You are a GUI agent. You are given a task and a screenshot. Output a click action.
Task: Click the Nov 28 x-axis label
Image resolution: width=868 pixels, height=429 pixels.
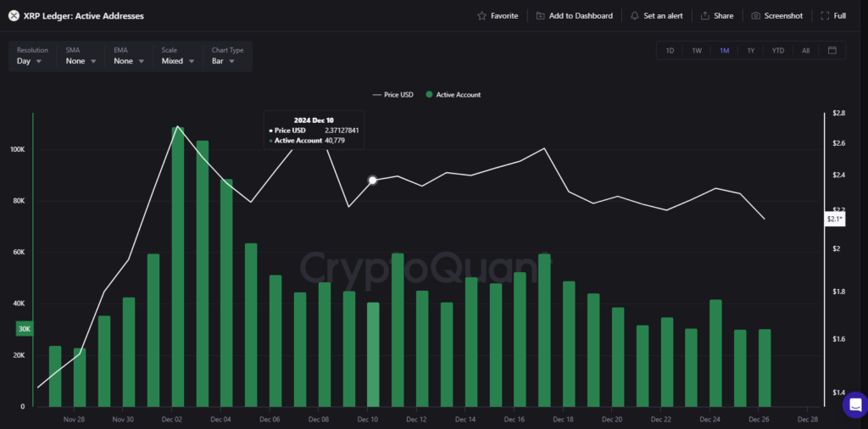point(74,419)
